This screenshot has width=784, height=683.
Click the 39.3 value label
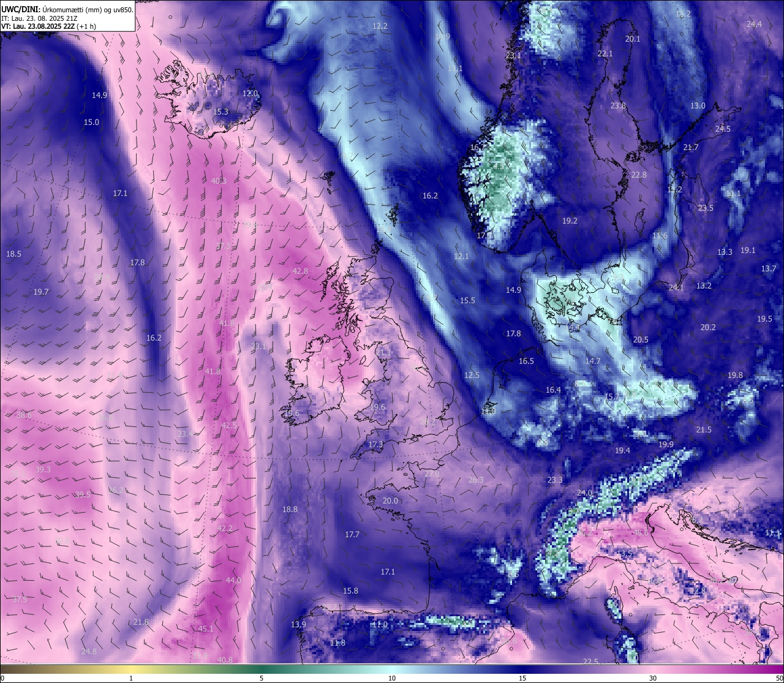(43, 469)
